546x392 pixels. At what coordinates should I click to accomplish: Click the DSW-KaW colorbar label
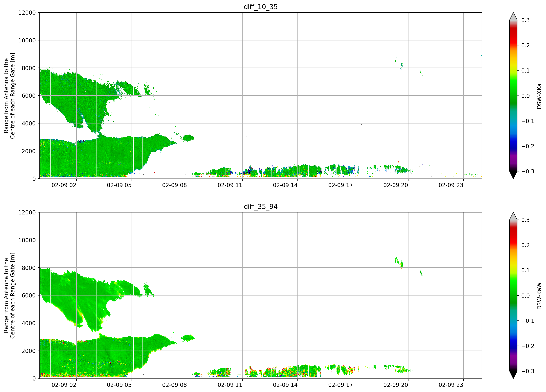click(539, 296)
